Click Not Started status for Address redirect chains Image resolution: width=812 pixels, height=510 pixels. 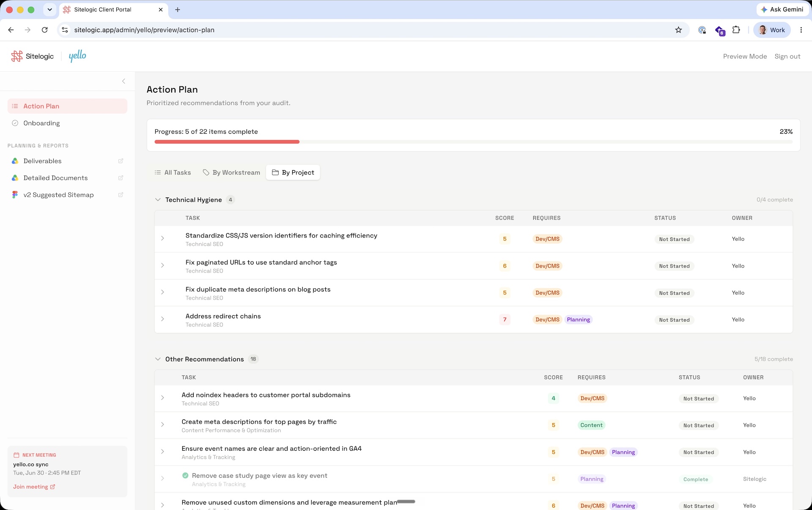tap(674, 320)
